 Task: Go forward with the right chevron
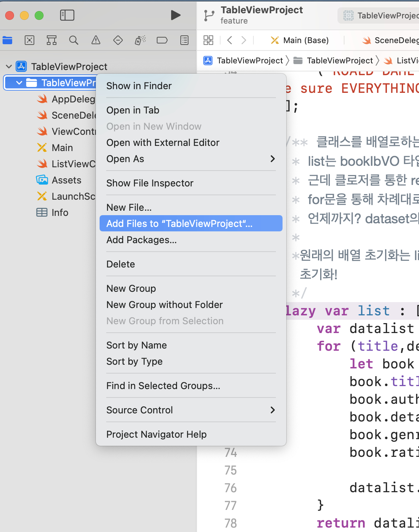tap(244, 40)
